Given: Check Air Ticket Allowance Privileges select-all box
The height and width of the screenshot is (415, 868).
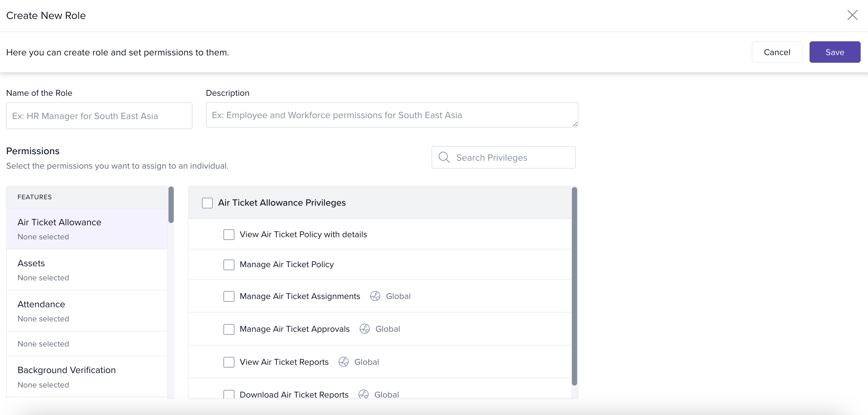Looking at the screenshot, I should pyautogui.click(x=207, y=203).
